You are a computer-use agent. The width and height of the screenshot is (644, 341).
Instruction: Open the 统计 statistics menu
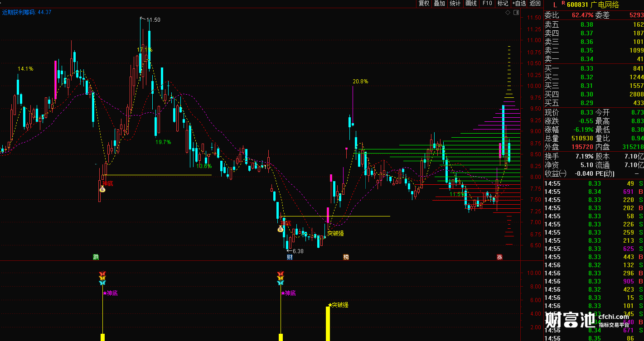click(x=455, y=4)
